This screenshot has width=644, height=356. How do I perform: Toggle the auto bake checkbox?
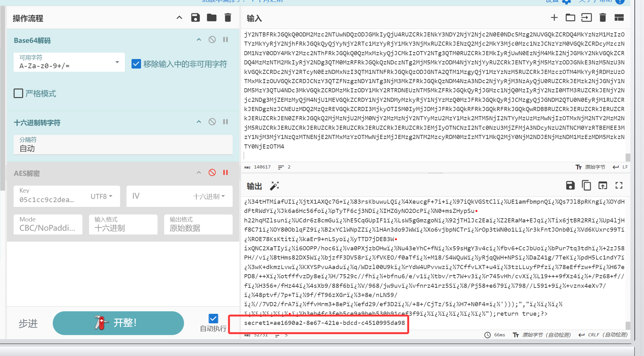[213, 318]
